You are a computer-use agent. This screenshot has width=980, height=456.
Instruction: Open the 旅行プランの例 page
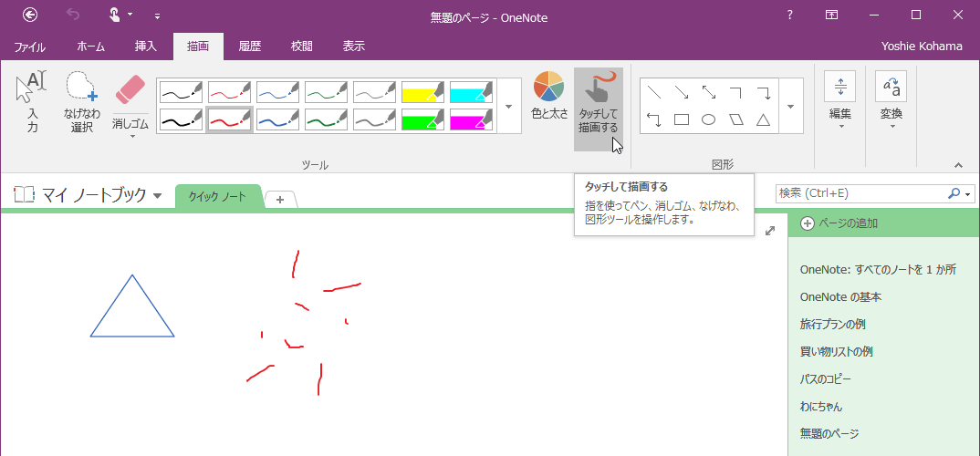[x=832, y=324]
